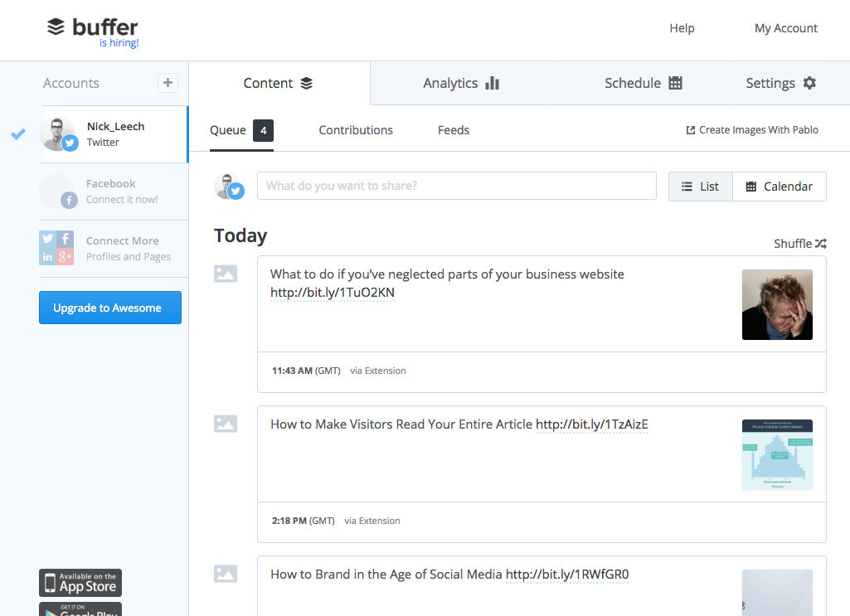850x616 pixels.
Task: Open the Help menu
Action: coord(682,28)
